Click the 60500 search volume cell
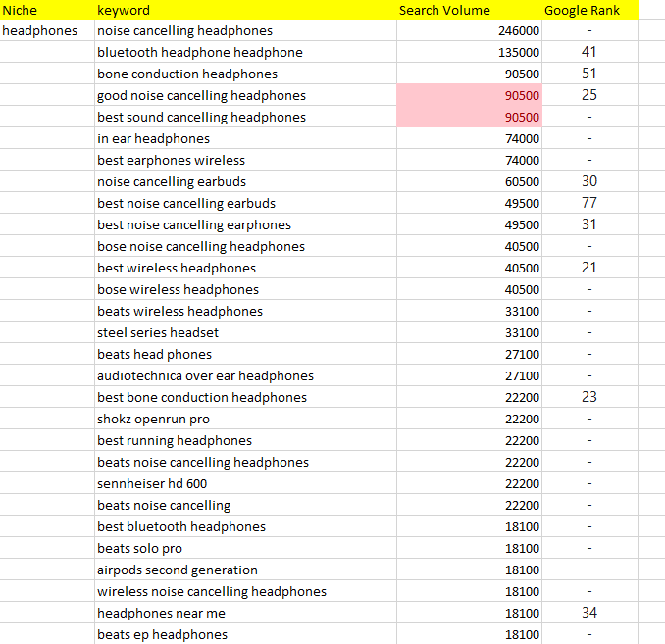Image resolution: width=665 pixels, height=644 pixels. pyautogui.click(x=469, y=182)
